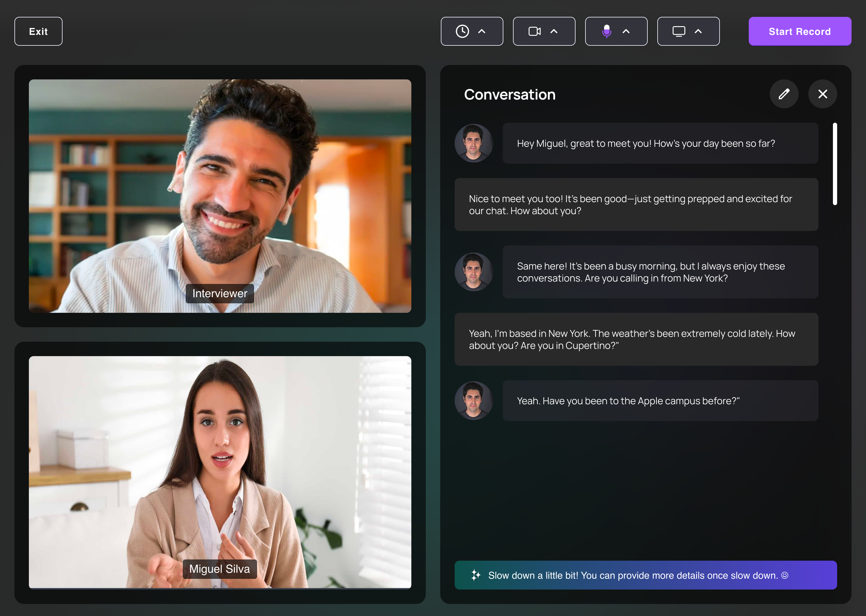
Task: Click the sparkle icon in the tip banner
Action: coord(475,575)
